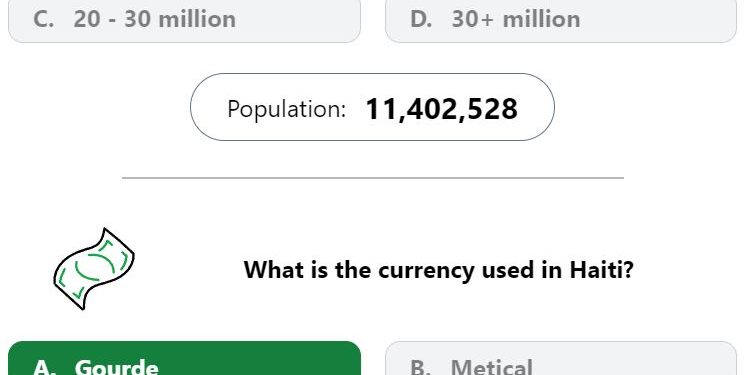
Task: Click the green banknote currency icon
Action: [x=94, y=269]
